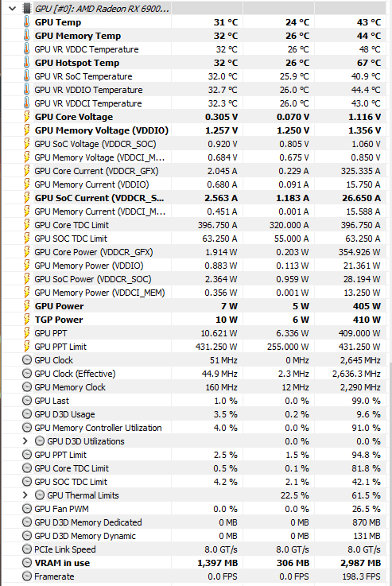
Task: Expand the GPU D3D Utilizations group
Action: pyautogui.click(x=25, y=441)
